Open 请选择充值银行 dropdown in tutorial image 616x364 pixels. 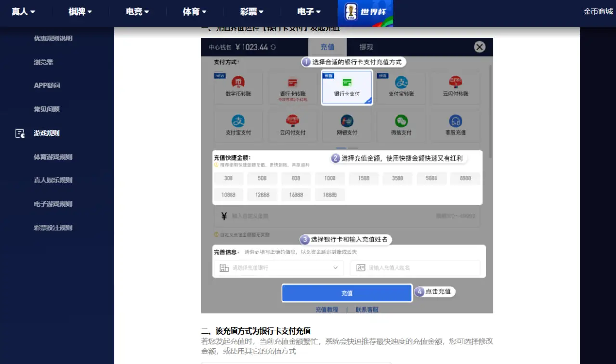[x=279, y=268]
